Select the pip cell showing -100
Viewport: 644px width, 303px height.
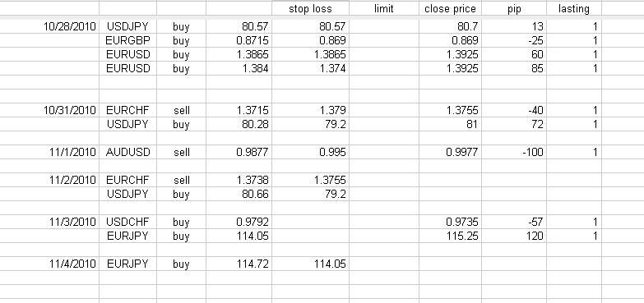514,152
